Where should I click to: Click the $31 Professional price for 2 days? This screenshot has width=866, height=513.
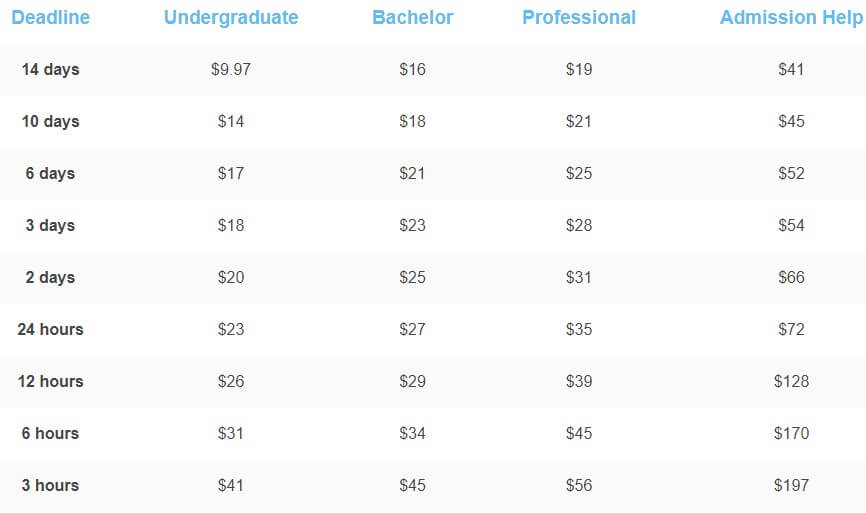click(579, 277)
